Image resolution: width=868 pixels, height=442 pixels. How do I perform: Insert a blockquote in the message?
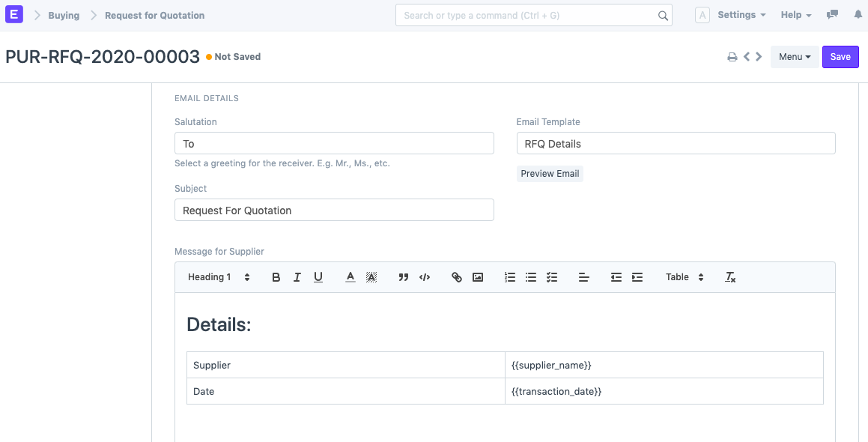(404, 277)
